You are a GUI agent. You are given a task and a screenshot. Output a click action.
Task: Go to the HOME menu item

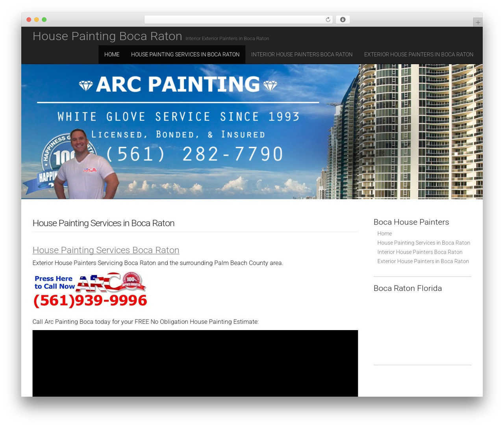[x=112, y=54]
